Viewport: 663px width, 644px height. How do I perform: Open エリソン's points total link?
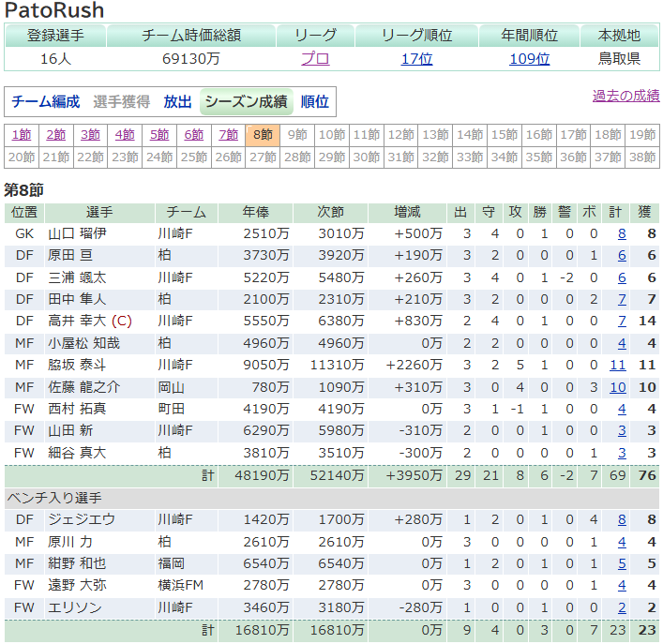point(622,607)
